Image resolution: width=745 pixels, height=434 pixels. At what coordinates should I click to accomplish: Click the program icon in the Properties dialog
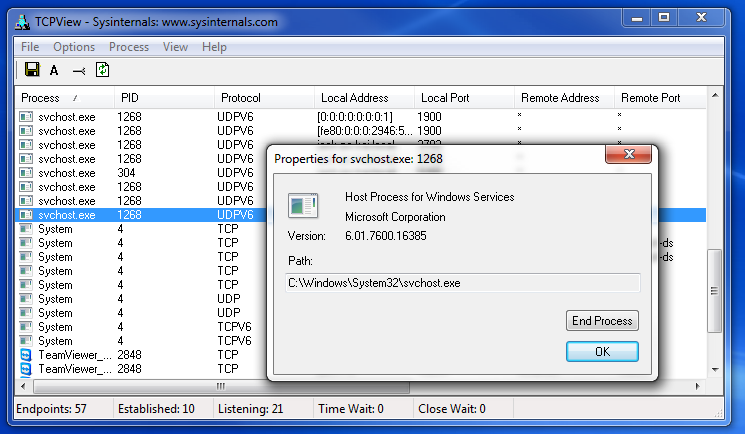(x=303, y=205)
